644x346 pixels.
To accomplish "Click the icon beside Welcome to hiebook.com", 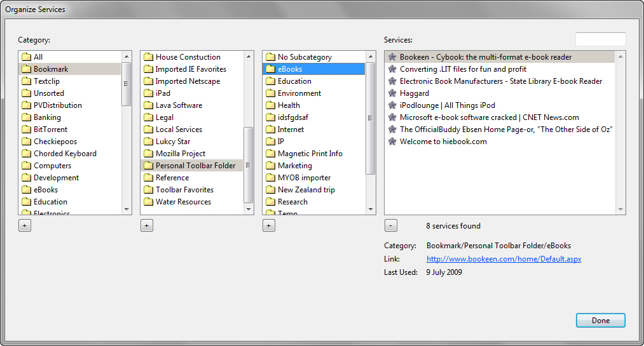I will coord(392,142).
